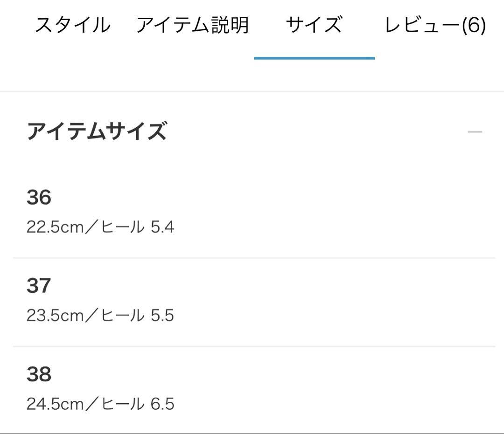Screen dimensions: 504x434
Task: Tap the 24.5cm／ヒール 6.5 size row
Action: tap(101, 405)
